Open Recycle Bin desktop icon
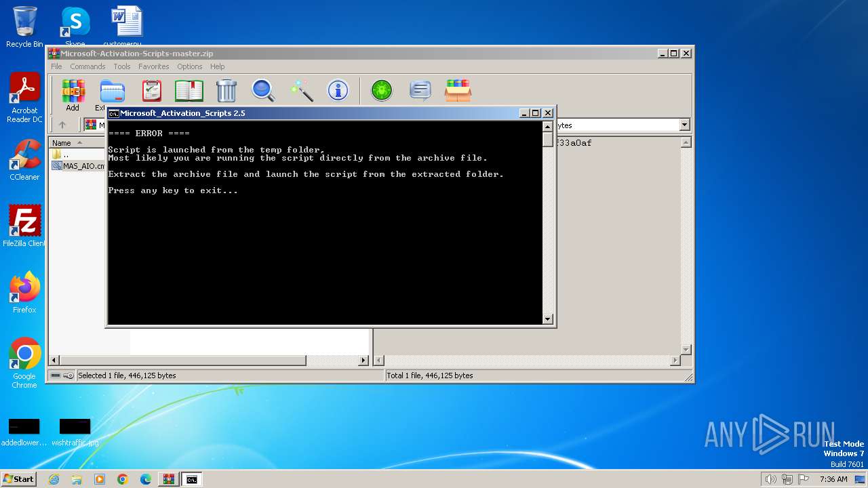 coord(24,27)
